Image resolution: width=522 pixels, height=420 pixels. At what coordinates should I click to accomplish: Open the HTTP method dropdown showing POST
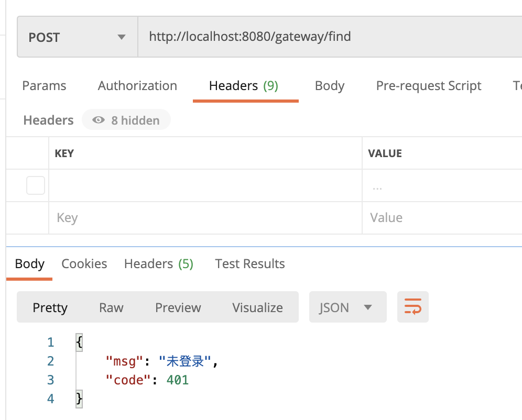(x=77, y=37)
